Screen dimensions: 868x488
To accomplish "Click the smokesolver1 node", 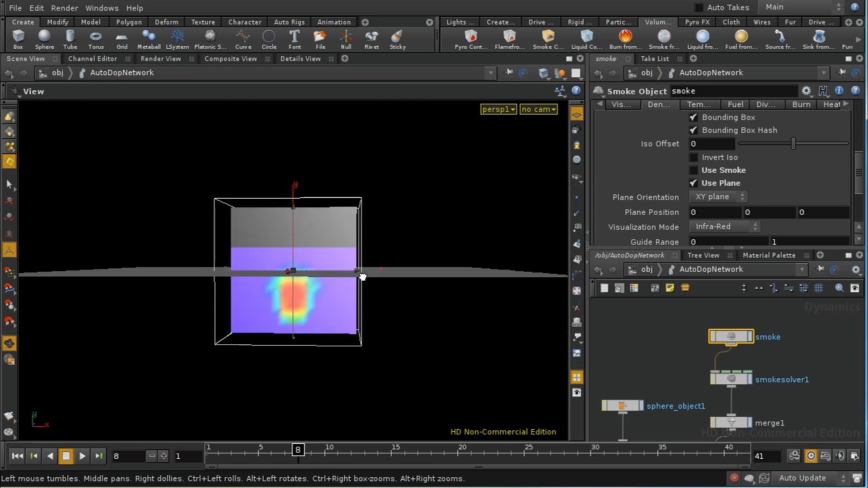I will [x=730, y=379].
